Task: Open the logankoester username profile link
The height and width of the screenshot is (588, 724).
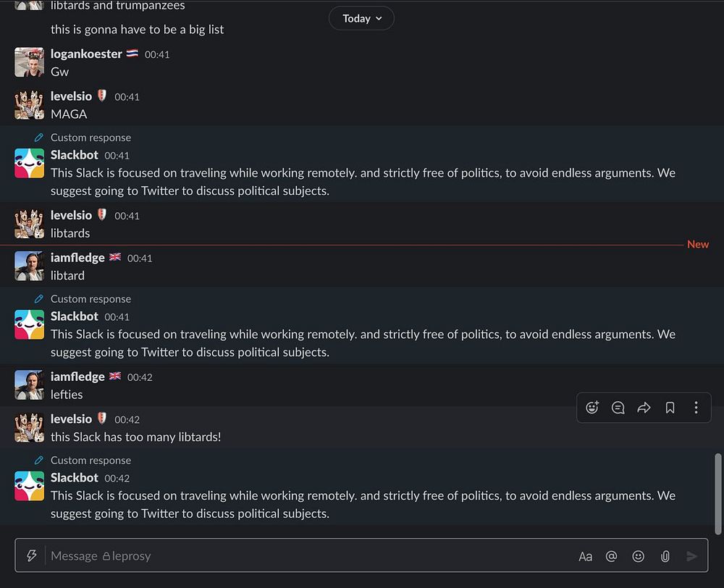Action: tap(86, 54)
